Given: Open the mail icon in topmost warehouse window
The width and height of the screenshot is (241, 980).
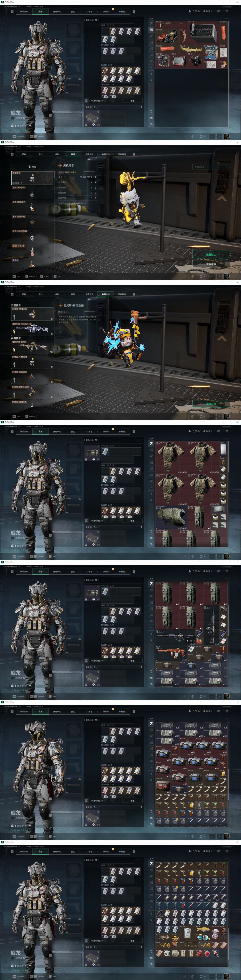Looking at the screenshot, I should [x=219, y=11].
